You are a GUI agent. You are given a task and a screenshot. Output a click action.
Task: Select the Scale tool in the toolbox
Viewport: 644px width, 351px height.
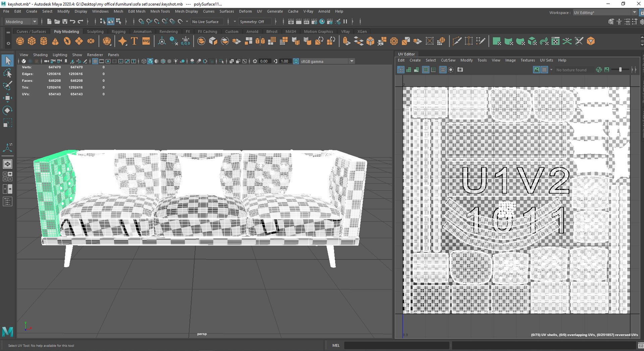pyautogui.click(x=7, y=123)
